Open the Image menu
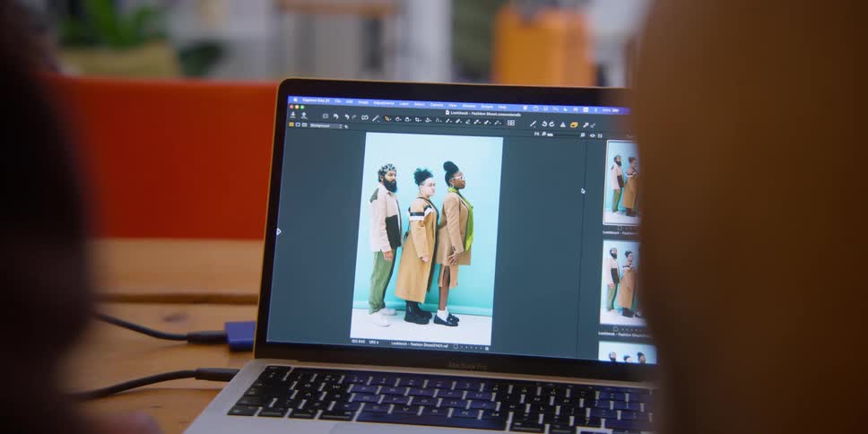This screenshot has height=434, width=868. click(x=363, y=102)
